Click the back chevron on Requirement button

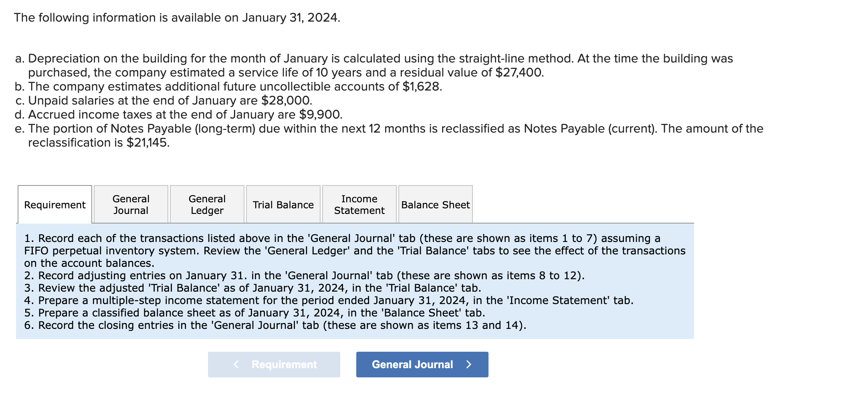(236, 364)
